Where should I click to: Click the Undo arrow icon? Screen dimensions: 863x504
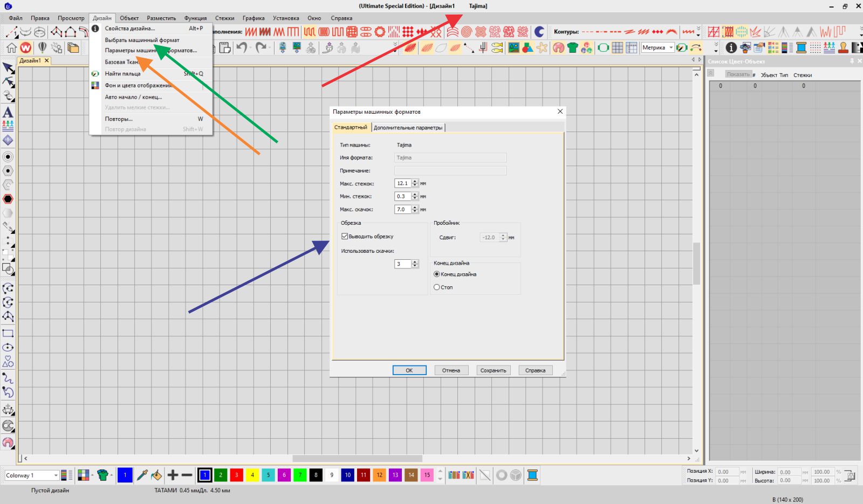click(242, 47)
